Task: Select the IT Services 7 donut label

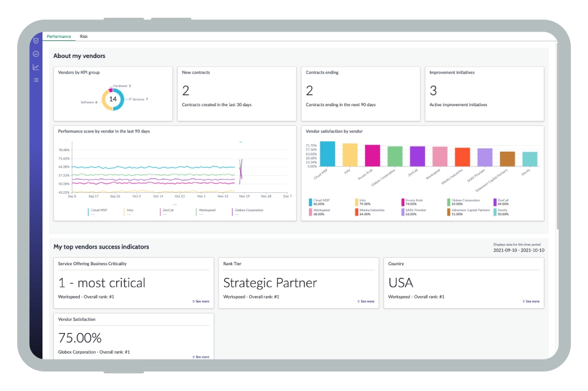Action: [x=138, y=99]
